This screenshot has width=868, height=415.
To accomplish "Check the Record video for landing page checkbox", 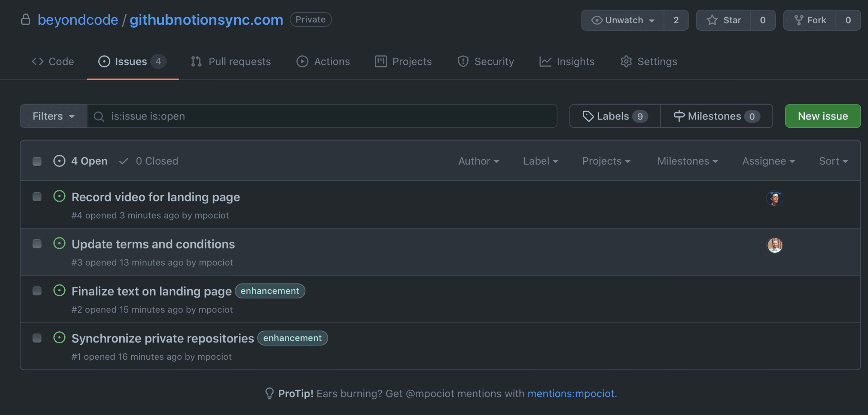I will (37, 197).
